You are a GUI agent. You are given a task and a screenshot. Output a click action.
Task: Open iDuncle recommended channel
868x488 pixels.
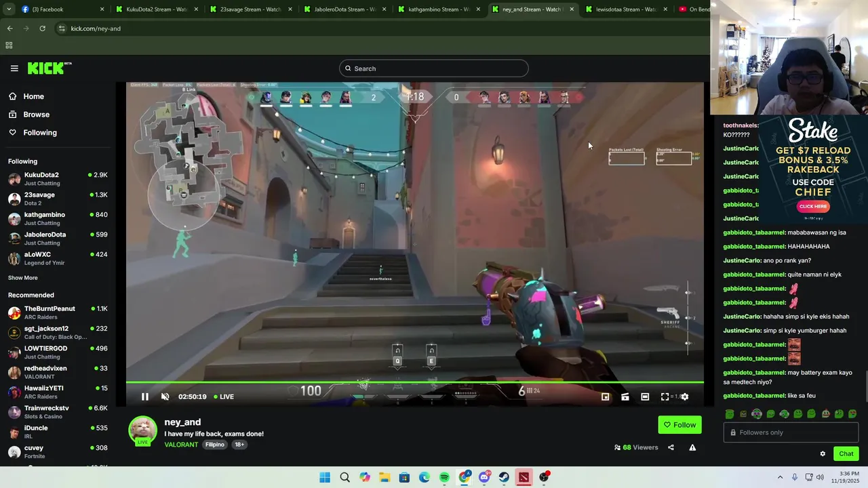tap(58, 432)
